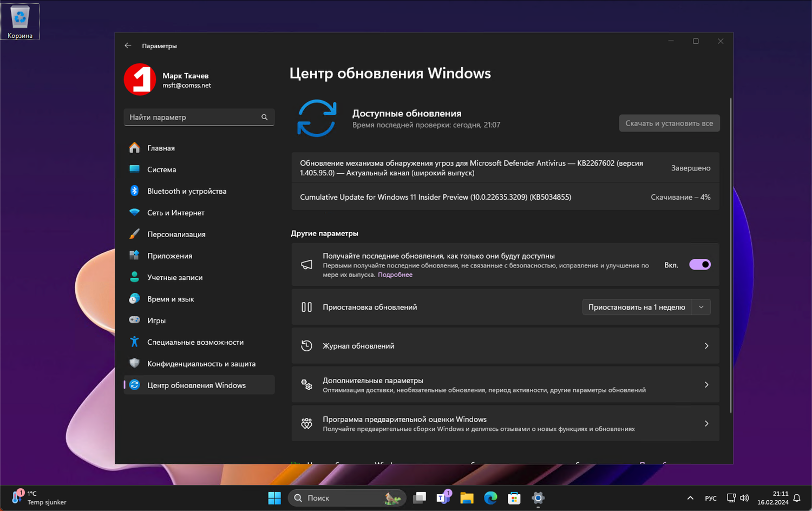Go back with the Settings back arrow

coord(128,46)
